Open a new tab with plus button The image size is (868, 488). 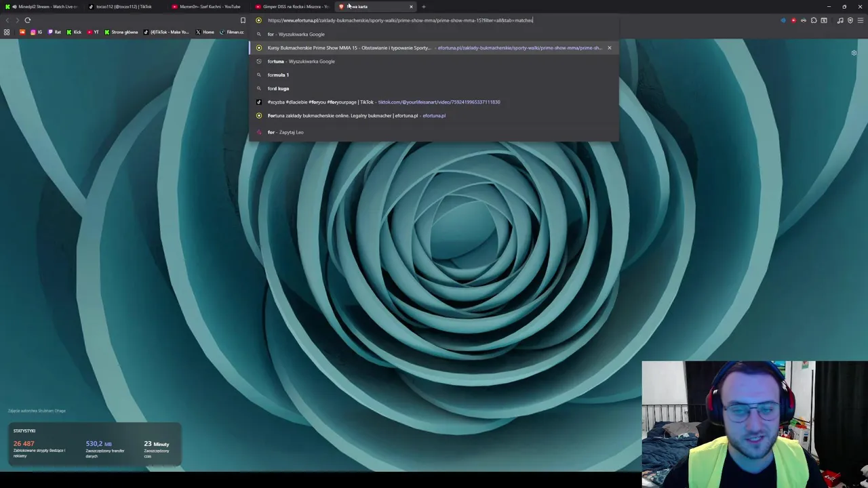coord(423,7)
